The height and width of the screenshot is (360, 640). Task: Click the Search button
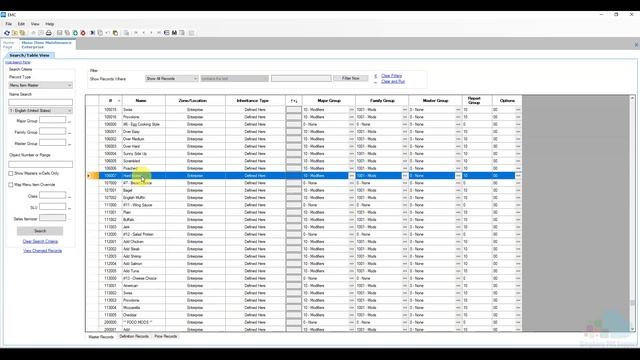[x=40, y=231]
